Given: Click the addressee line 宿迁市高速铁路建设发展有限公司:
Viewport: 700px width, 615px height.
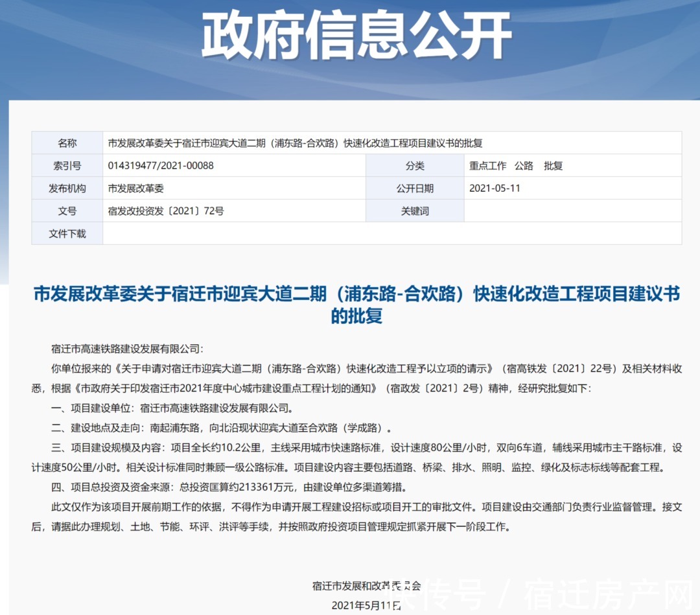Looking at the screenshot, I should tap(127, 349).
